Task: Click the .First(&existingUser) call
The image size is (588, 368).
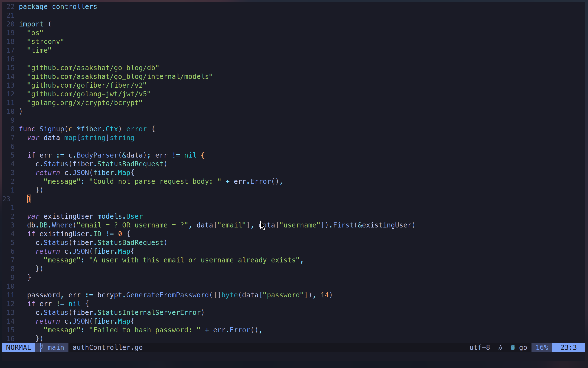Action: (372, 225)
